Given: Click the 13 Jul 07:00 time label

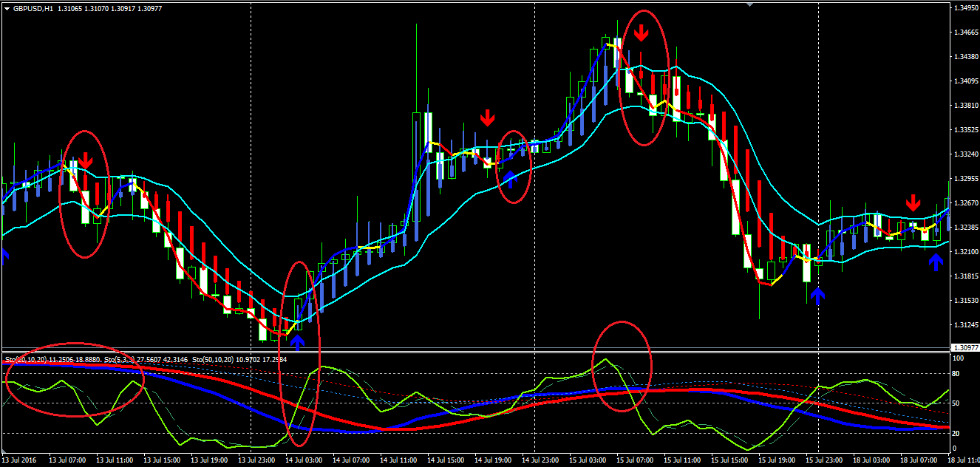Looking at the screenshot, I should [68, 460].
